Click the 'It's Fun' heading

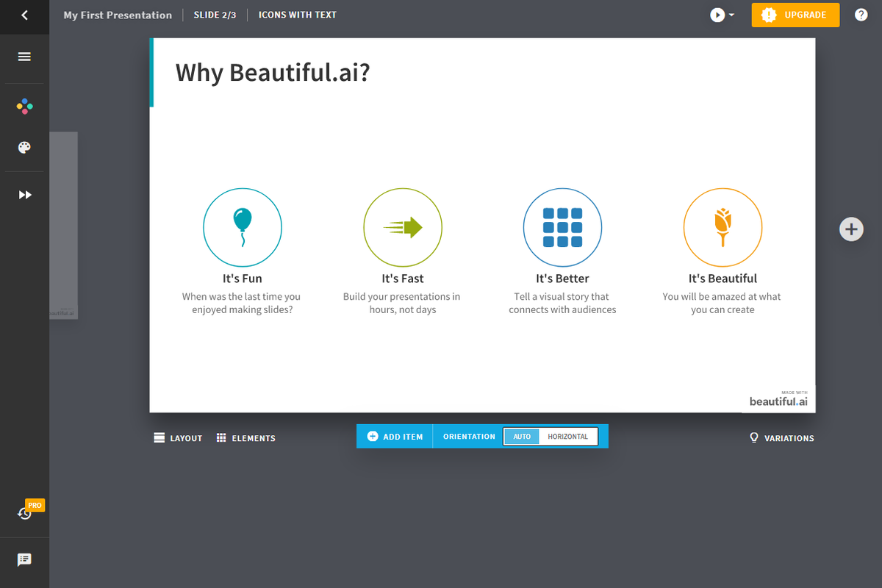point(243,279)
